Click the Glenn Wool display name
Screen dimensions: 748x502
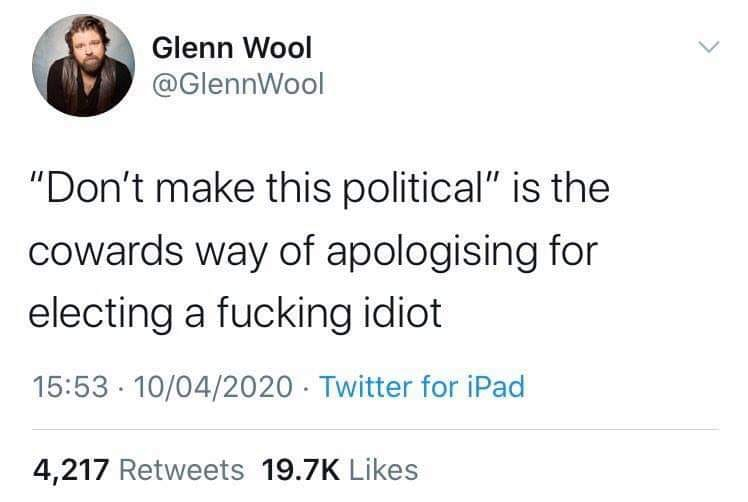tap(232, 48)
